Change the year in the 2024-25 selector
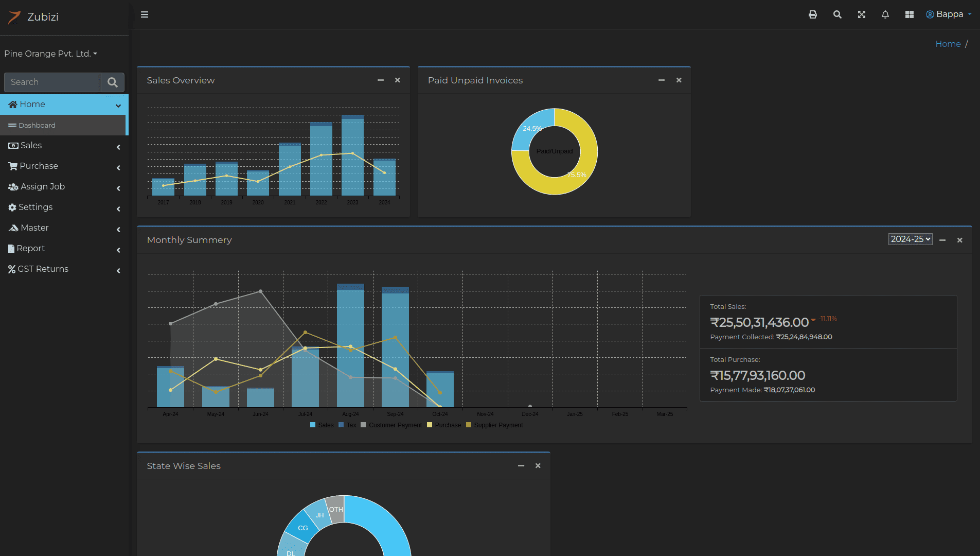Viewport: 980px width, 556px height. pos(910,239)
